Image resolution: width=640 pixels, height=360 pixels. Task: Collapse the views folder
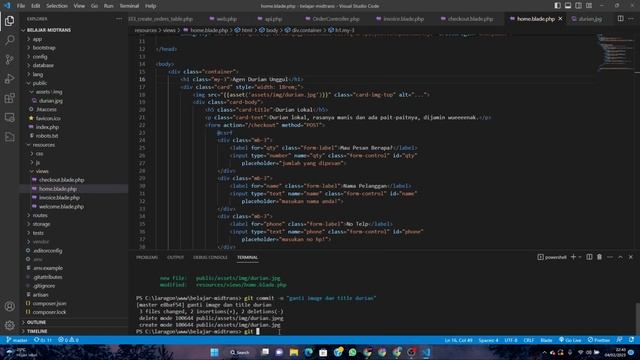click(42, 171)
